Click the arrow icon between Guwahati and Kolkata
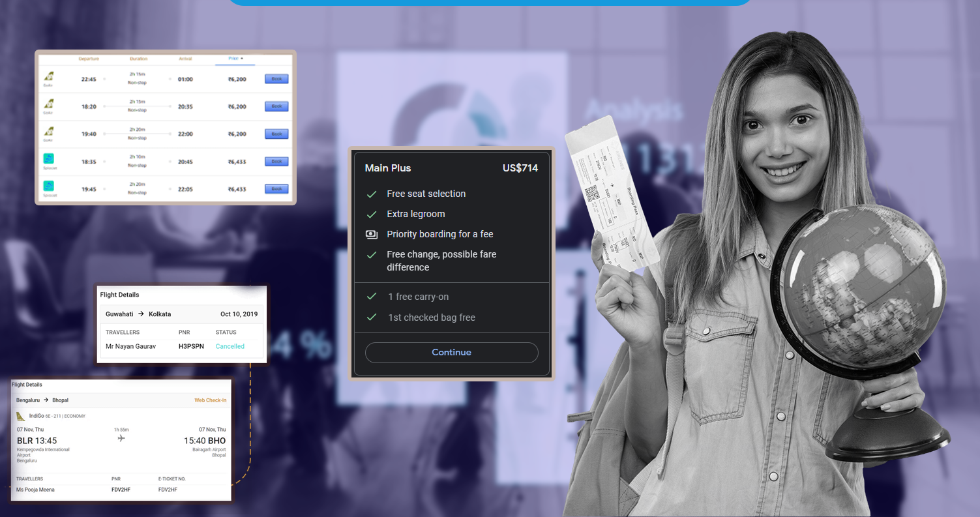This screenshot has height=517, width=980. [x=140, y=314]
